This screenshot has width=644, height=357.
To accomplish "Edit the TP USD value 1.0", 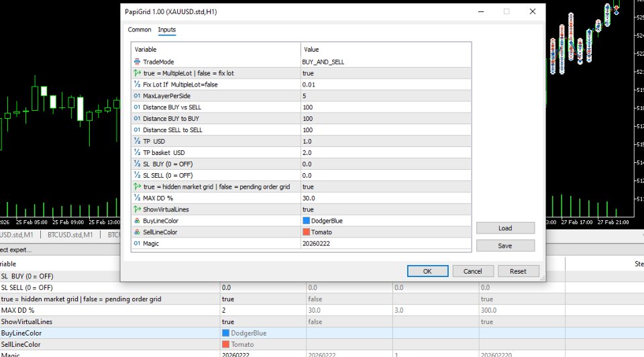I will click(386, 141).
